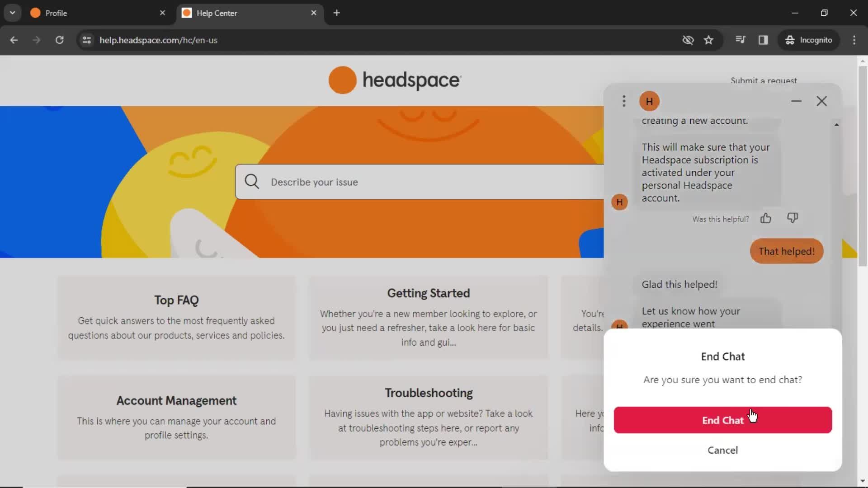Viewport: 868px width, 488px height.
Task: Click 'Glad this helped!' message
Action: coord(679,284)
